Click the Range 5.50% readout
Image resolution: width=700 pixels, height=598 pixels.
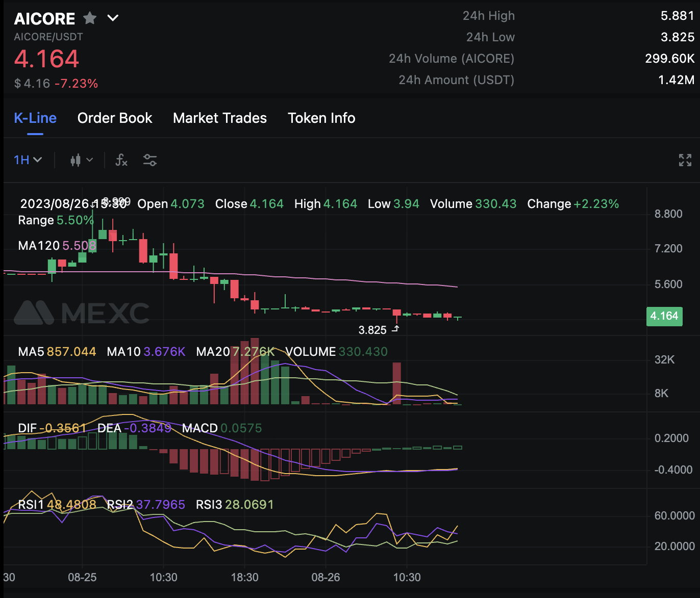[56, 220]
